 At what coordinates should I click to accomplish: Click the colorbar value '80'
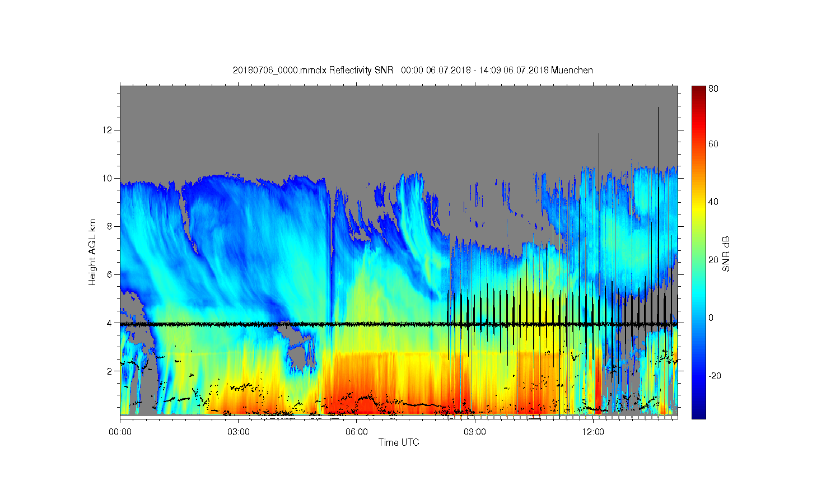[x=713, y=88]
